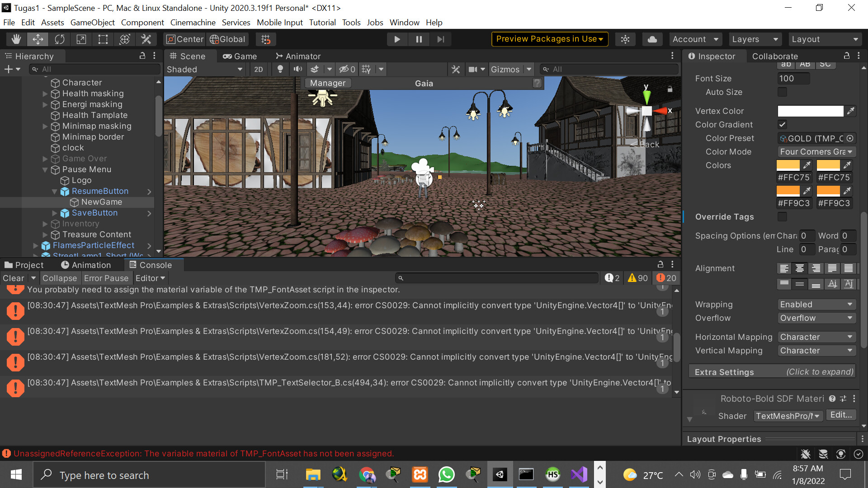Screen dimensions: 868x488
Task: Click the Pause playback icon
Action: point(419,39)
